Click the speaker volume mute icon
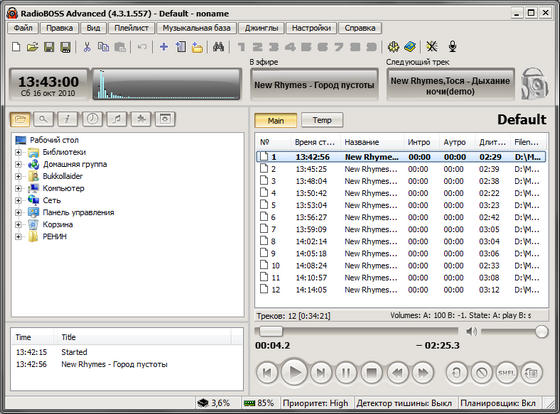 point(471,332)
